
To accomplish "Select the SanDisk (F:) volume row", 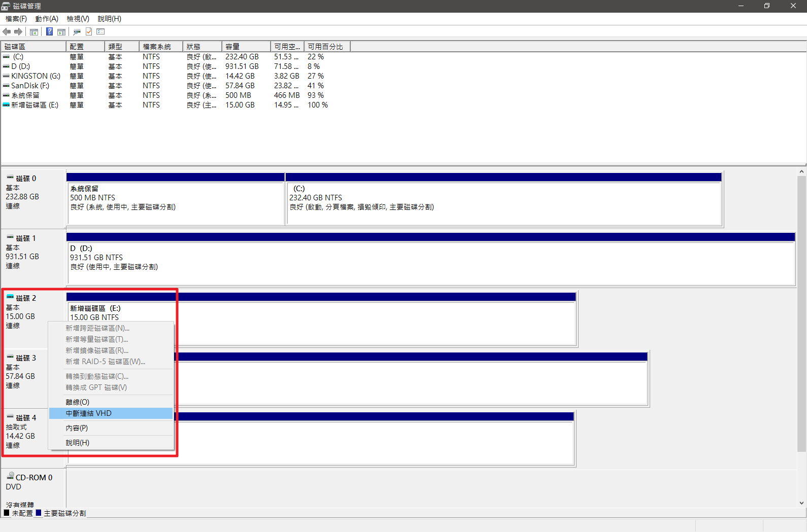I will tap(30, 86).
